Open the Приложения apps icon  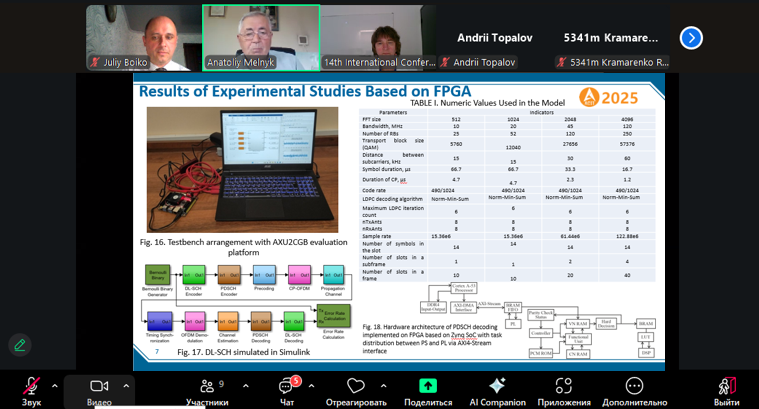point(564,387)
